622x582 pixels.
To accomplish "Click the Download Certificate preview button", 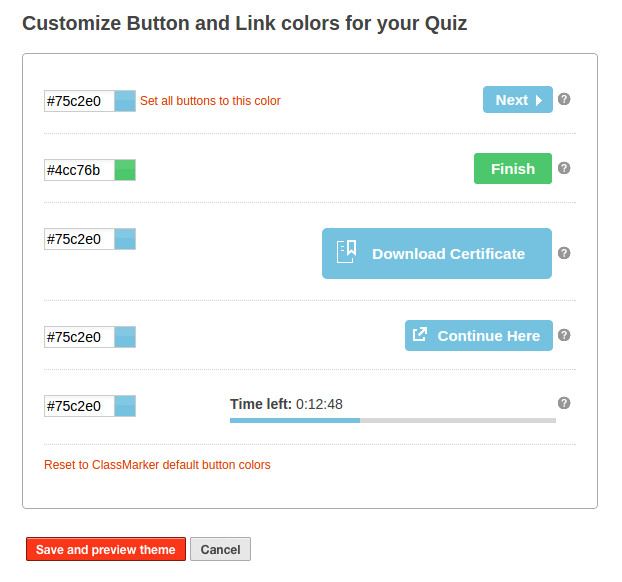I will 436,254.
